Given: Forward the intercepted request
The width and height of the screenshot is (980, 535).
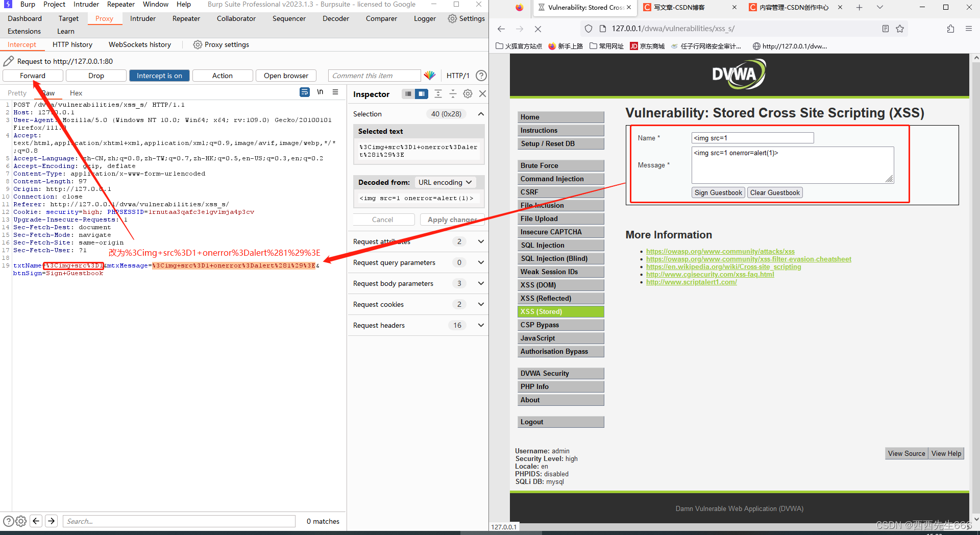Looking at the screenshot, I should pyautogui.click(x=33, y=76).
